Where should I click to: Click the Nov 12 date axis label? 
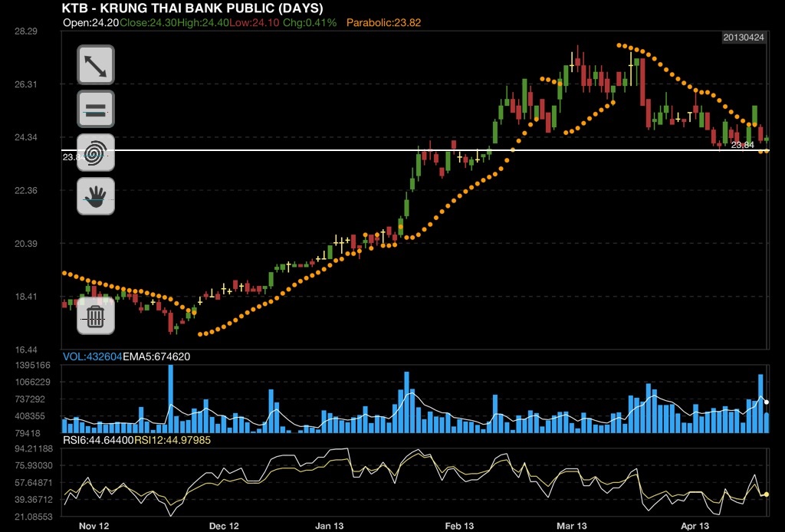coord(94,526)
